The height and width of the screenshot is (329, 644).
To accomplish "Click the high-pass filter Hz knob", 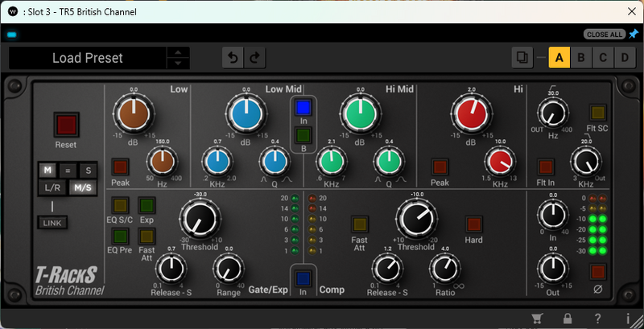I will [553, 113].
